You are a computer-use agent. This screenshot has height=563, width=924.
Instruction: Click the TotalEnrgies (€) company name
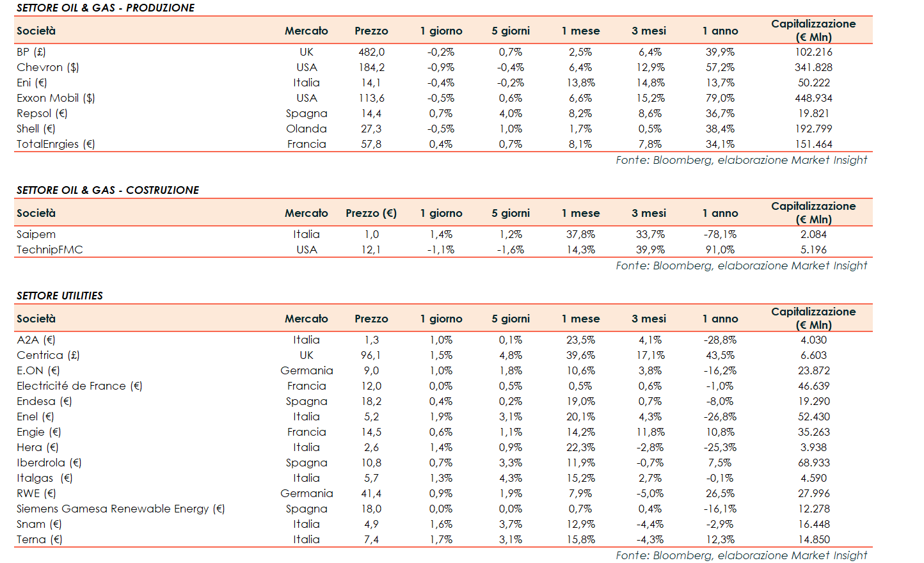coord(56,144)
